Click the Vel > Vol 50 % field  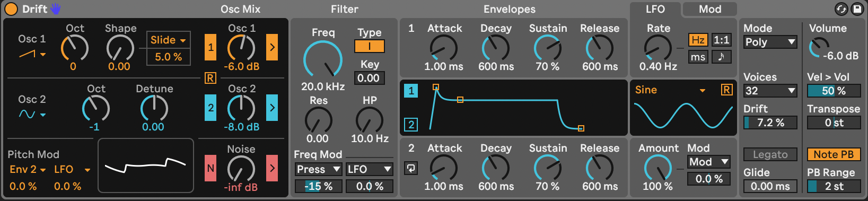834,91
